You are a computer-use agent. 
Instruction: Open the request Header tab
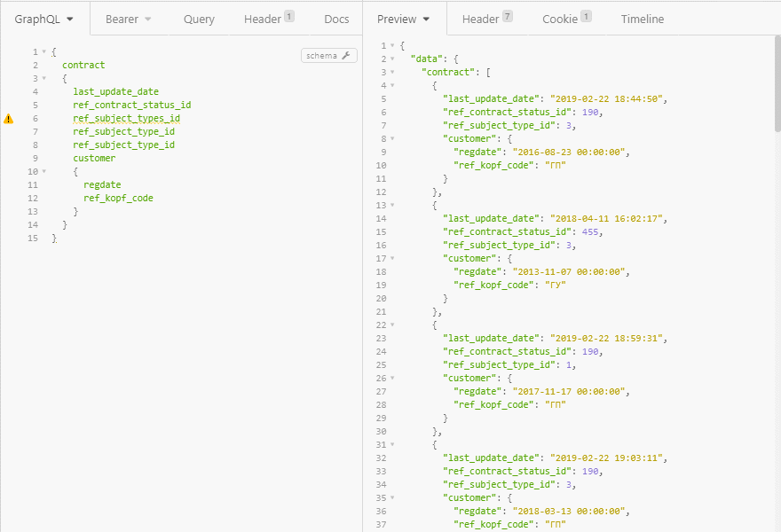point(268,19)
